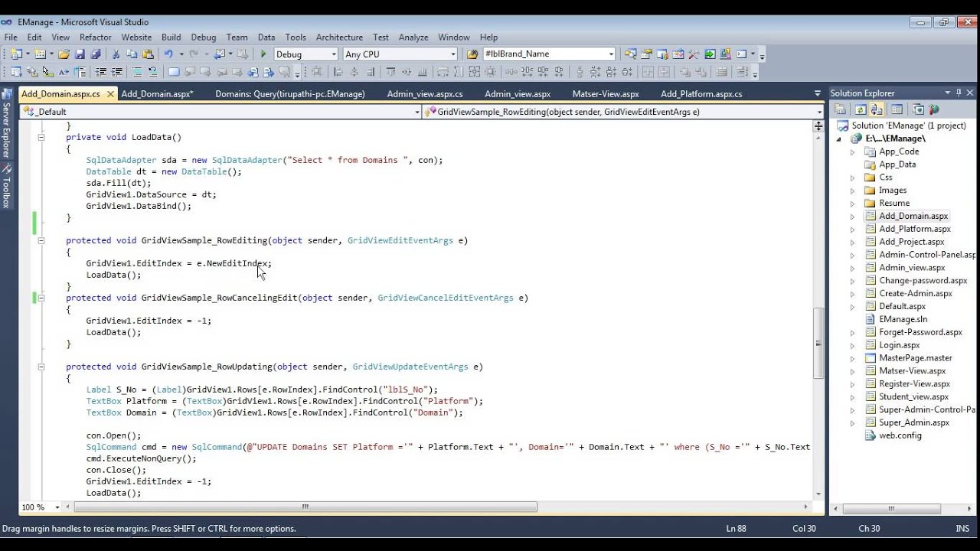Image resolution: width=980 pixels, height=551 pixels.
Task: Expand the App_Code folder node
Action: [852, 152]
